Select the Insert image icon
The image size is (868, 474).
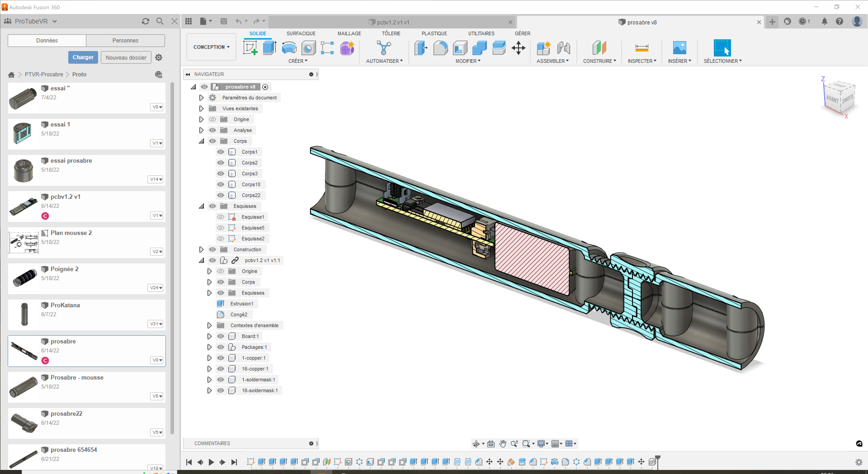click(679, 47)
